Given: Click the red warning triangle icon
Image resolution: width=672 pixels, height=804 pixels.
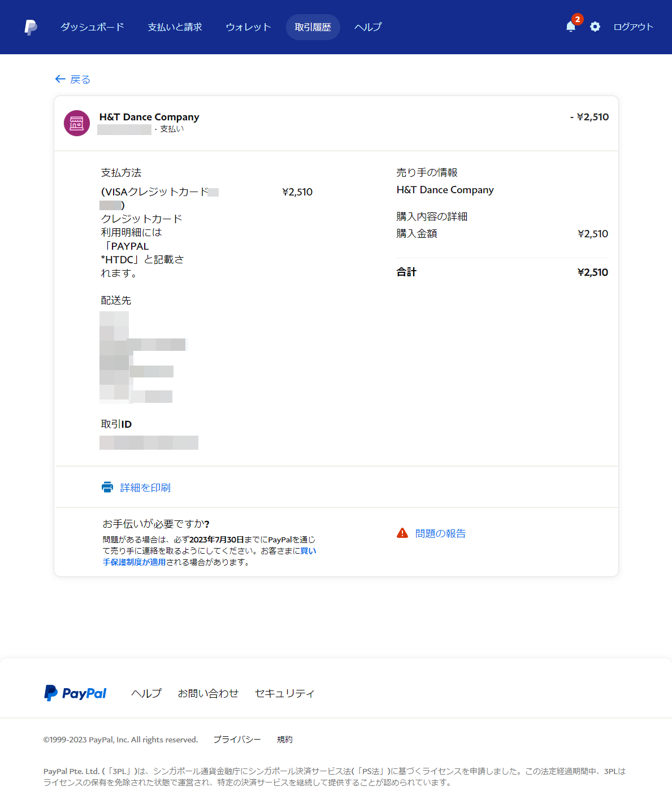Looking at the screenshot, I should tap(402, 533).
